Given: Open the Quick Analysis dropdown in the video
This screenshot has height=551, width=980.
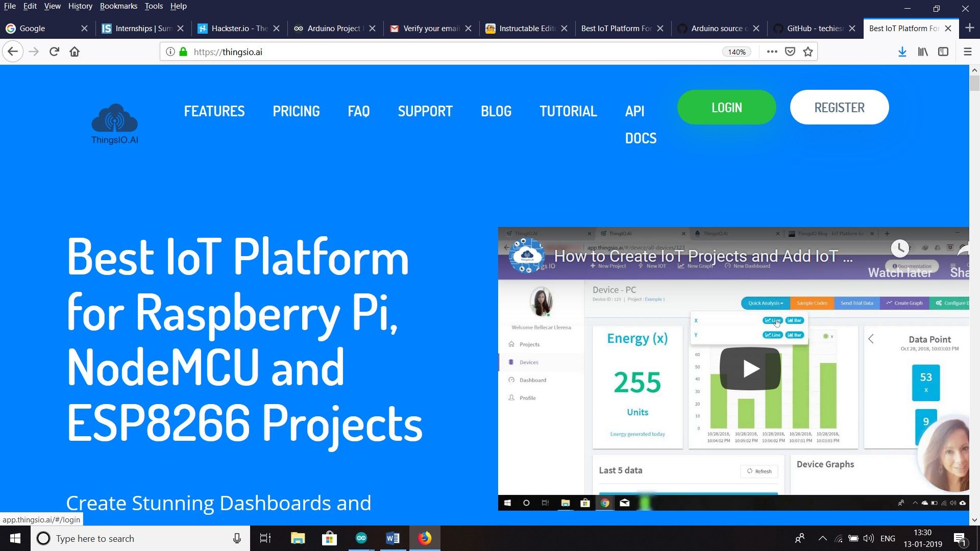Looking at the screenshot, I should pyautogui.click(x=764, y=303).
